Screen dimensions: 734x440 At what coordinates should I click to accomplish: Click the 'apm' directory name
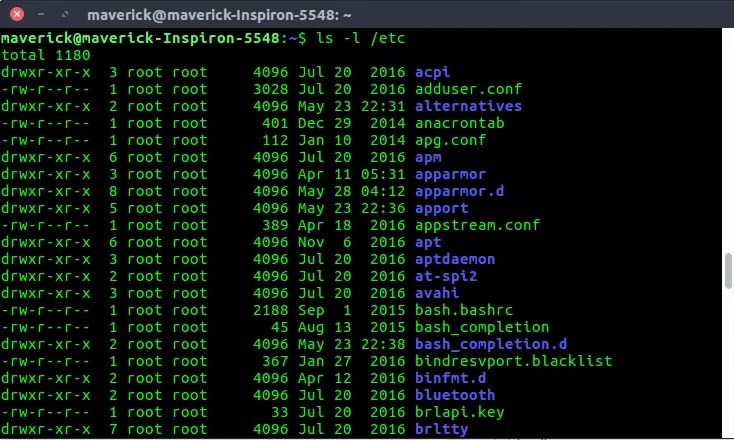(428, 157)
